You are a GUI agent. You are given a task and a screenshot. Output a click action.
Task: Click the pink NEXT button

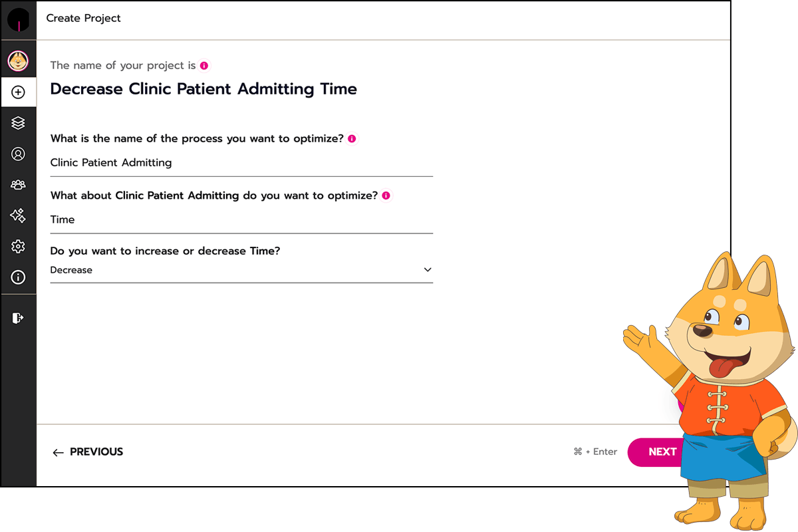pyautogui.click(x=658, y=452)
